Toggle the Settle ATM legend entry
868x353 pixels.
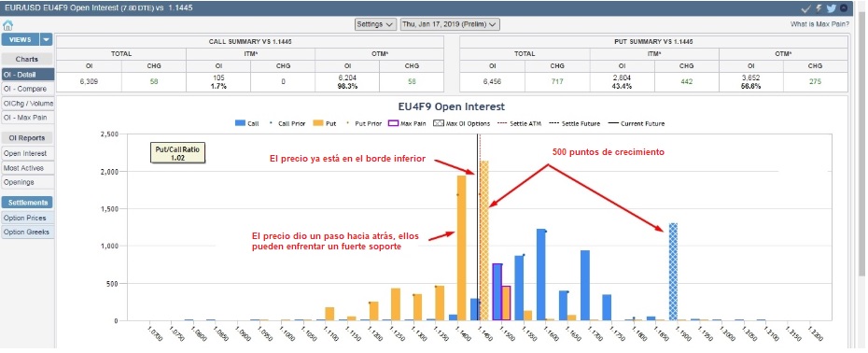coord(520,123)
